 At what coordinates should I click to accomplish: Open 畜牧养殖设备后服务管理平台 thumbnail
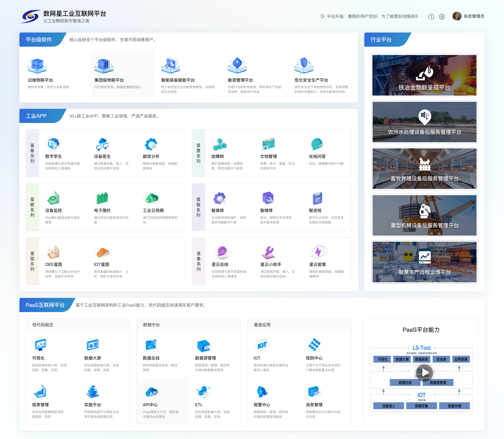pos(424,168)
